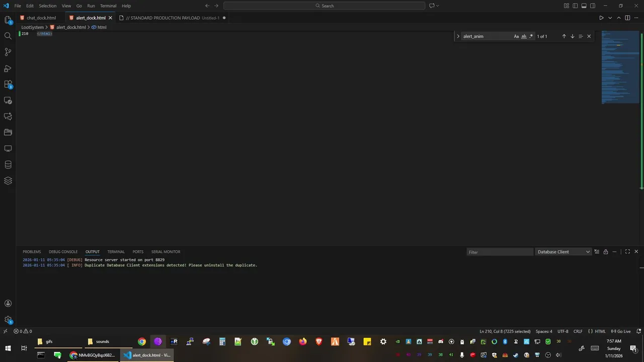Go back using navigation arrow
Image resolution: width=644 pixels, height=362 pixels.
pos(207,6)
